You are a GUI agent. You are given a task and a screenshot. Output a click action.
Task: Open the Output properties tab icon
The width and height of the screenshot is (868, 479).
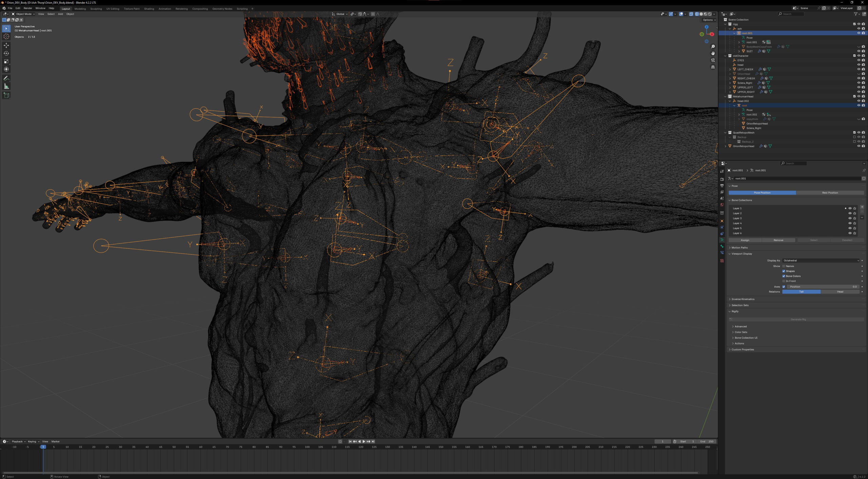pos(722,185)
